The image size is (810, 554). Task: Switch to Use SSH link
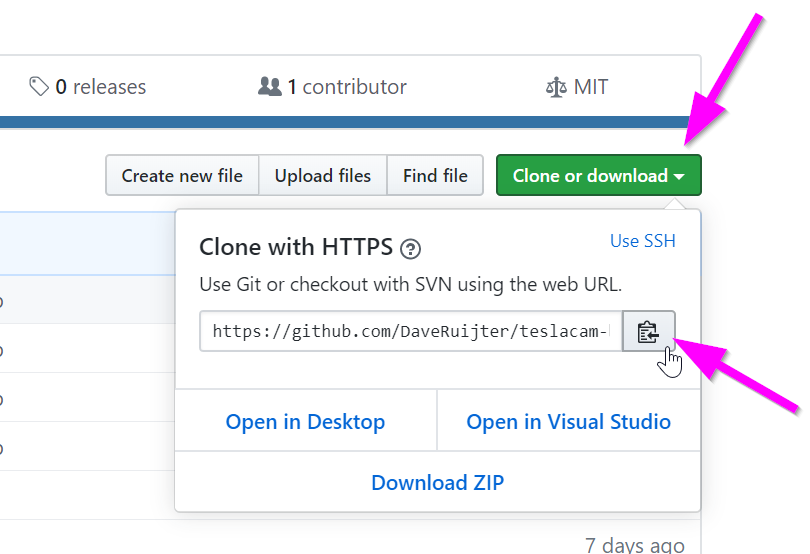643,241
